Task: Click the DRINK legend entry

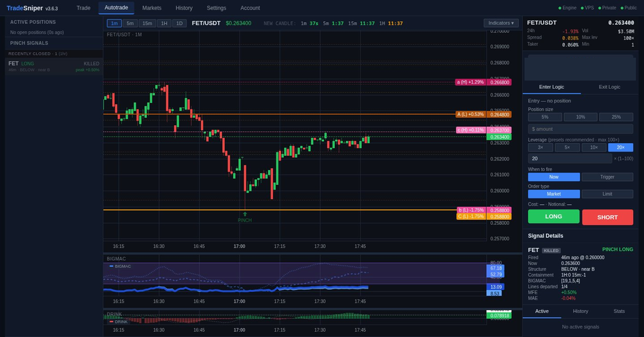Action: click(x=118, y=322)
